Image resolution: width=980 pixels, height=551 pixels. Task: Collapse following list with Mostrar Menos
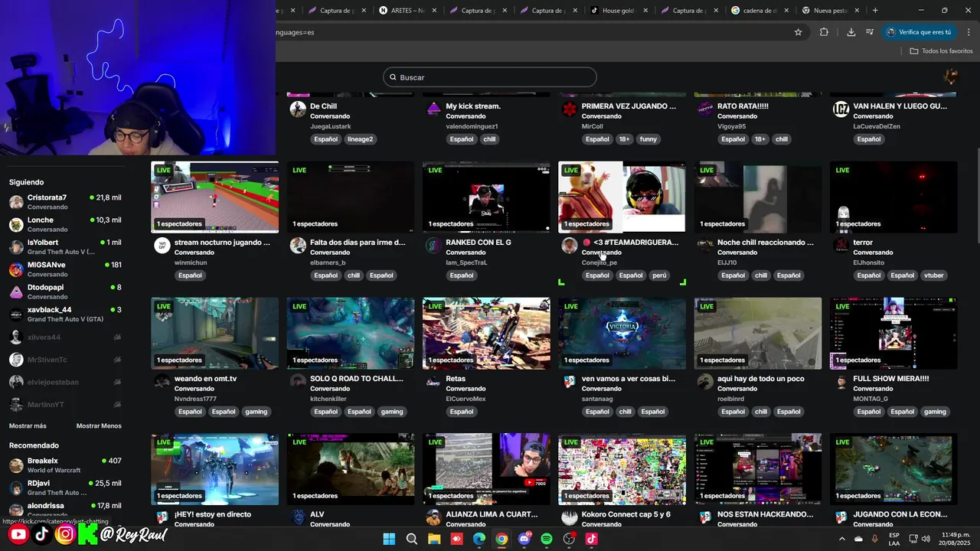pyautogui.click(x=99, y=425)
